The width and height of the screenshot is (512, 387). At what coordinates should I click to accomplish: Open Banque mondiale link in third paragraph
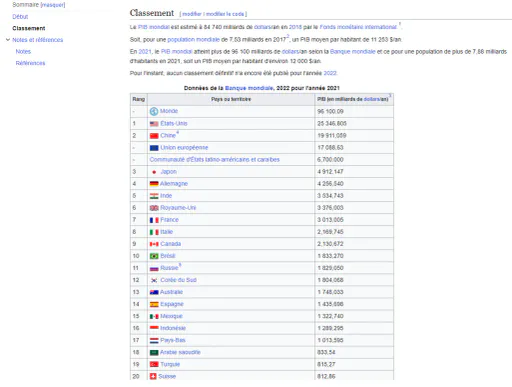(352, 52)
